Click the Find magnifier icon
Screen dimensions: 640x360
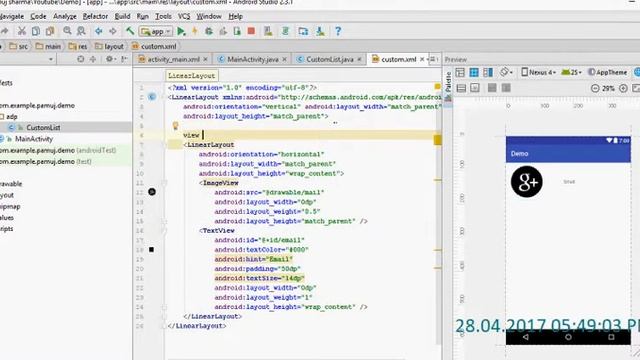click(x=67, y=31)
